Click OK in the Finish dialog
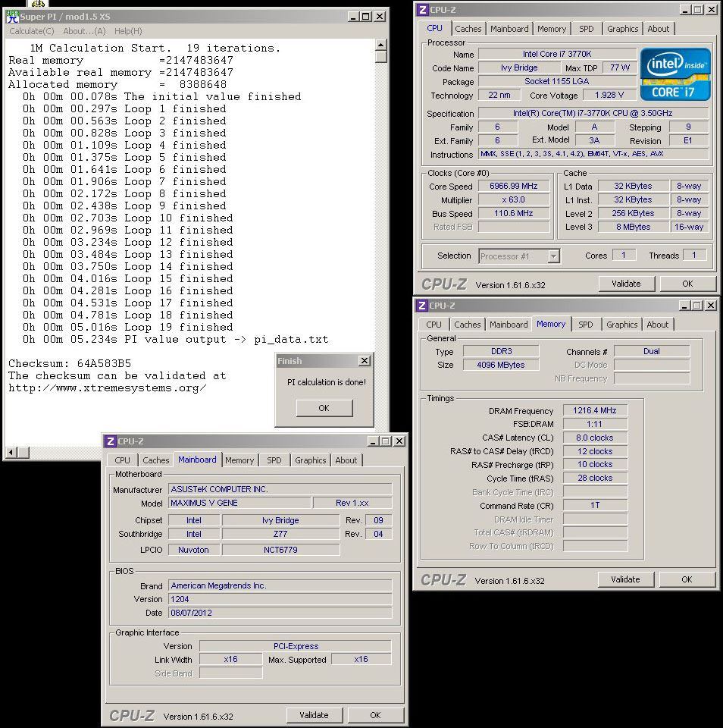Image resolution: width=723 pixels, height=728 pixels. click(x=324, y=408)
